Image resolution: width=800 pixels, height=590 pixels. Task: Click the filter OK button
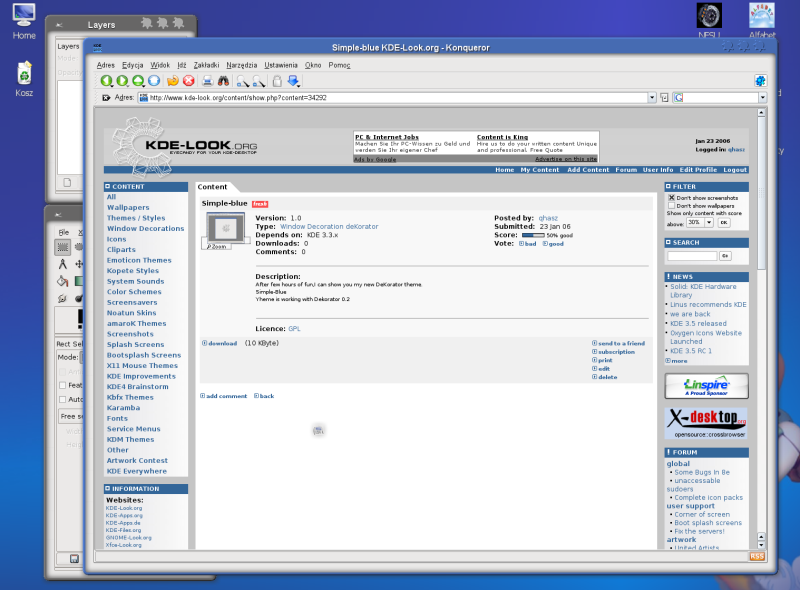click(x=723, y=223)
